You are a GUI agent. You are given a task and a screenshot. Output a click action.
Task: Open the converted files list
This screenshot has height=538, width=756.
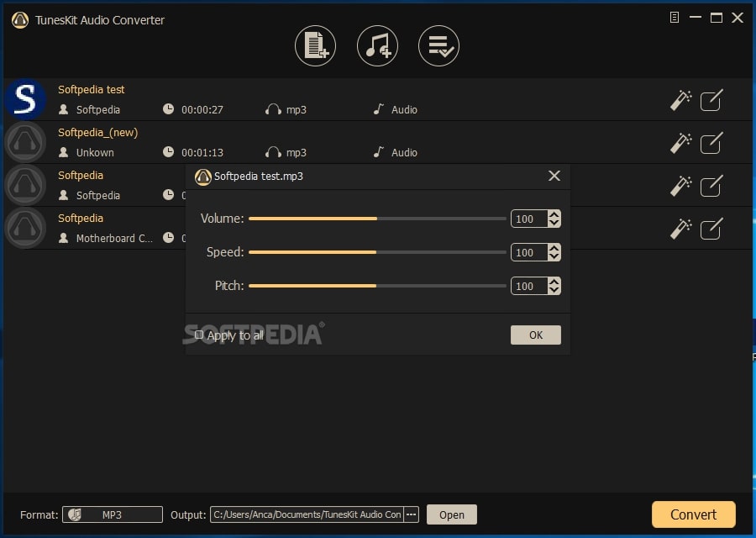pos(438,45)
